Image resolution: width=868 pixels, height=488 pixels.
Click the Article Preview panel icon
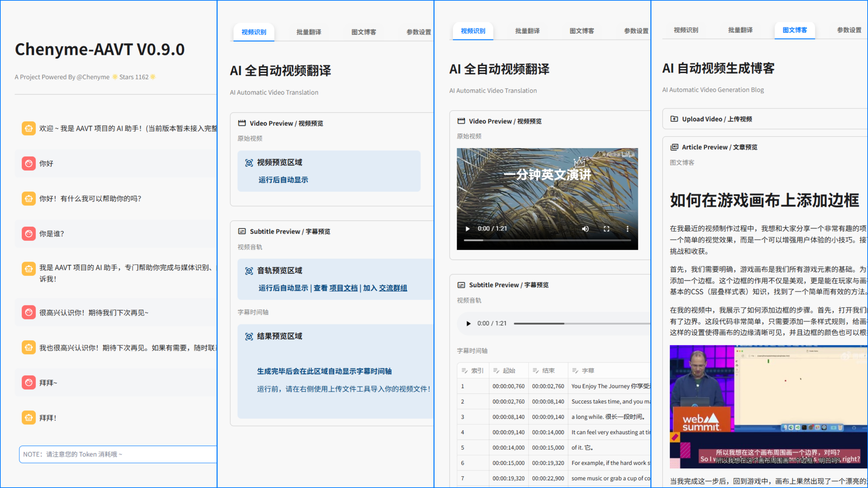(674, 147)
